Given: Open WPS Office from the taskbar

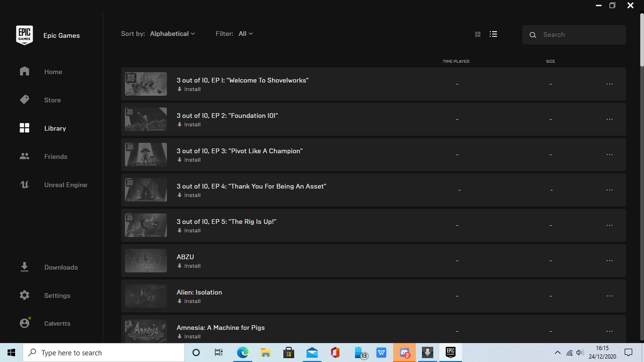Looking at the screenshot, I should click(x=382, y=352).
